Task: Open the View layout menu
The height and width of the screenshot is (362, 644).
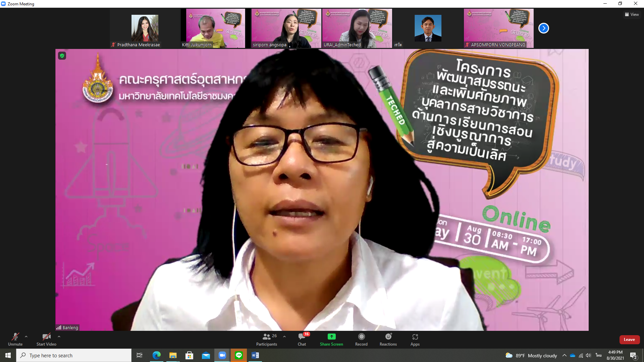Action: 632,14
